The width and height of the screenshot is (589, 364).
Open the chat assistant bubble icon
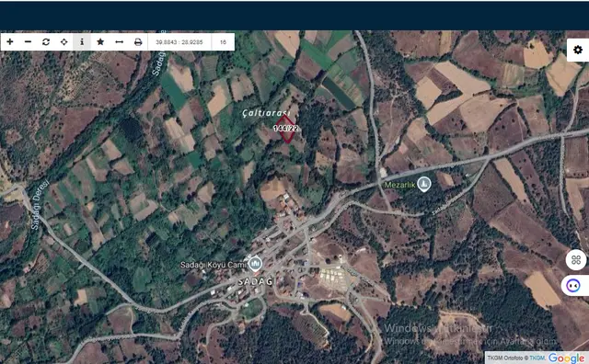574,286
